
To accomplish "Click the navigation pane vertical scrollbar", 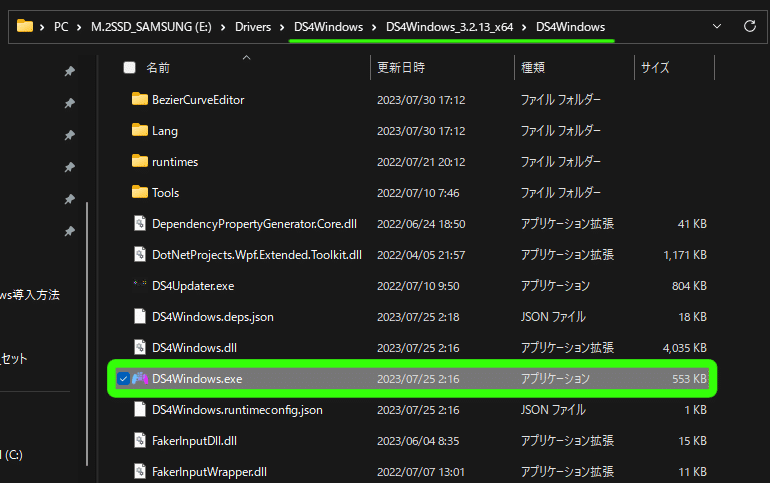I will point(87,334).
